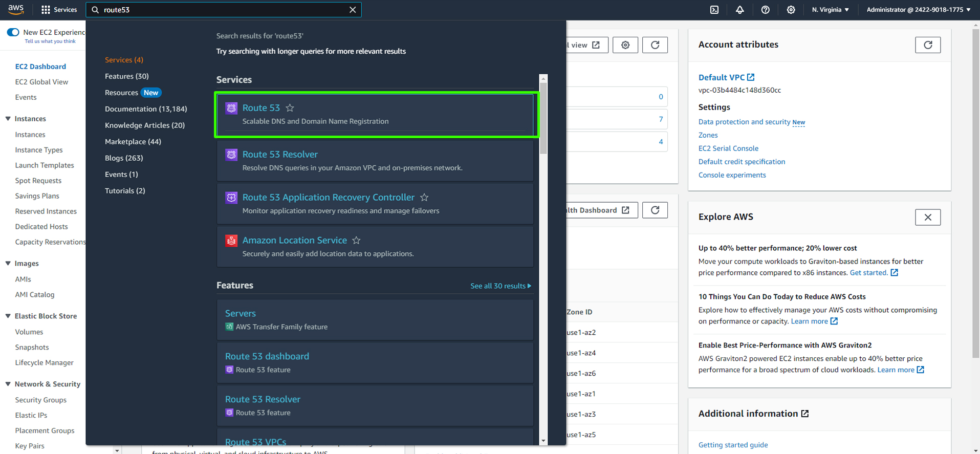Filter results by Features (30)
The height and width of the screenshot is (454, 980).
pos(127,76)
